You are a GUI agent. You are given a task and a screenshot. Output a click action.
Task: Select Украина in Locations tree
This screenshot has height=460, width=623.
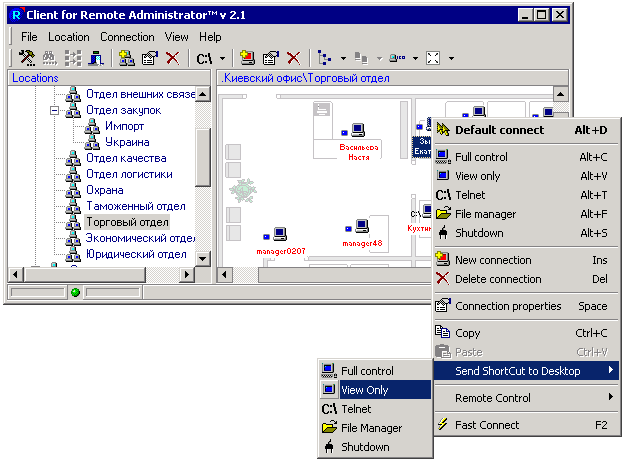click(x=127, y=142)
